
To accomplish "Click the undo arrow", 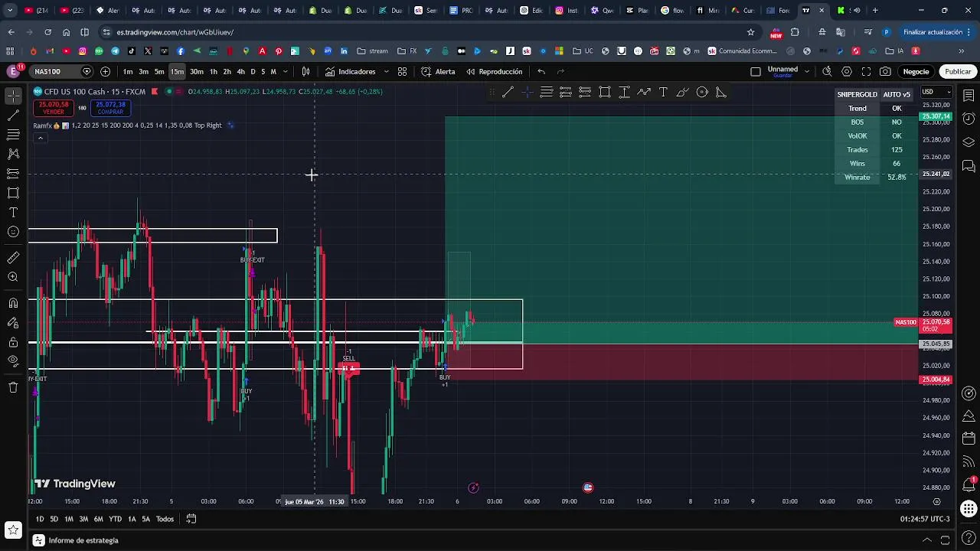I will [x=541, y=71].
